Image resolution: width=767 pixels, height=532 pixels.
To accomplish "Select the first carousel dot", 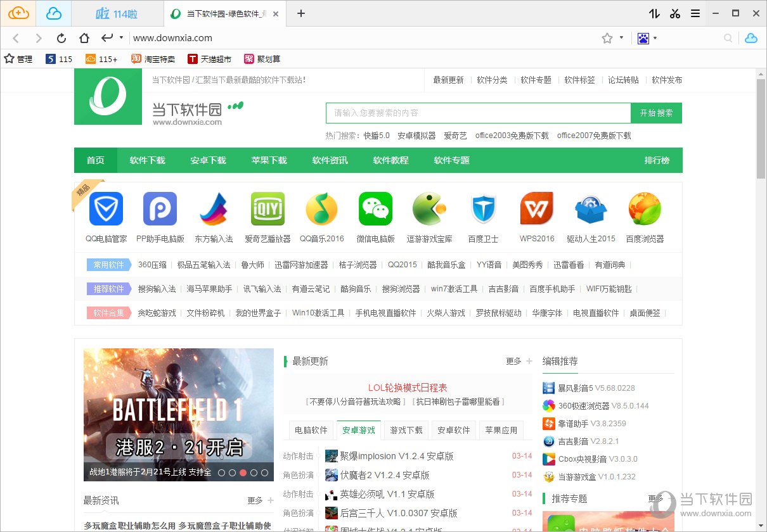I will coord(221,472).
